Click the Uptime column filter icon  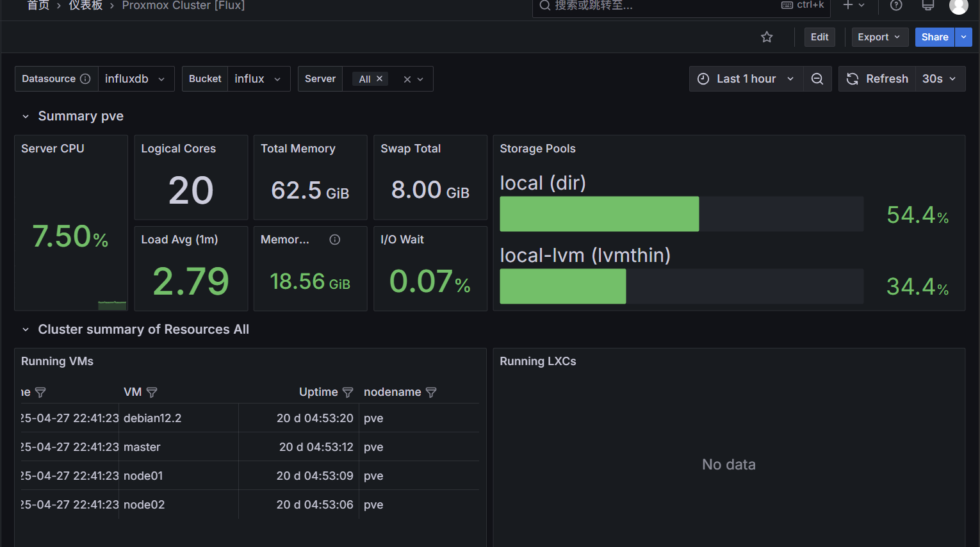click(348, 392)
